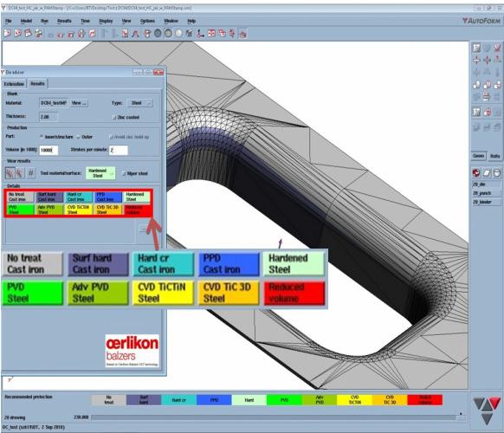The height and width of the screenshot is (433, 504).
Task: Select the Rslts tab in right panel
Action: point(494,156)
